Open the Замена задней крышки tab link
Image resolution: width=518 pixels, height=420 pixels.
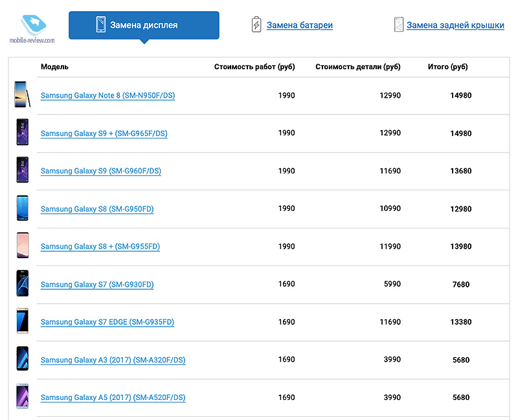[455, 25]
